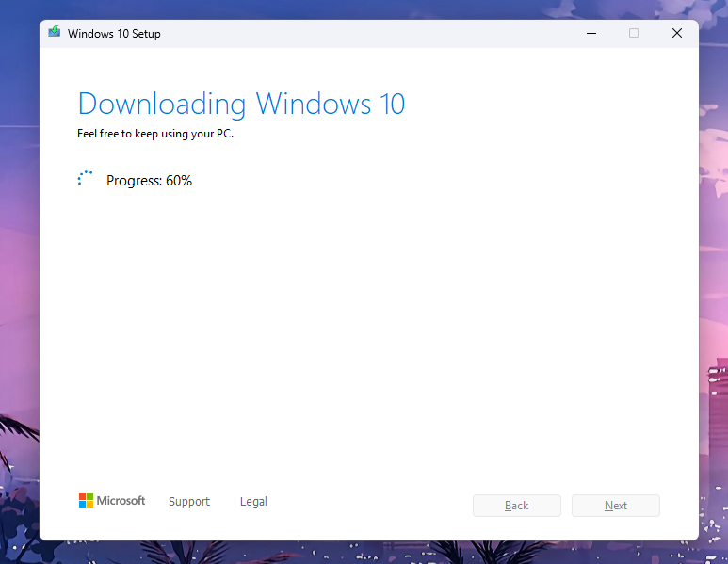Click the Microsoft logo
Screen dimensions: 728x564
coord(112,500)
